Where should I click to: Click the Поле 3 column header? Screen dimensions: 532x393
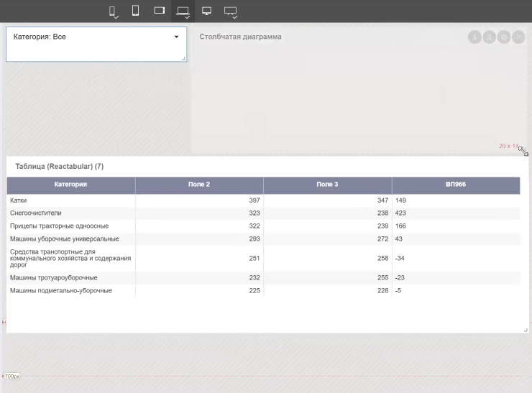(327, 185)
